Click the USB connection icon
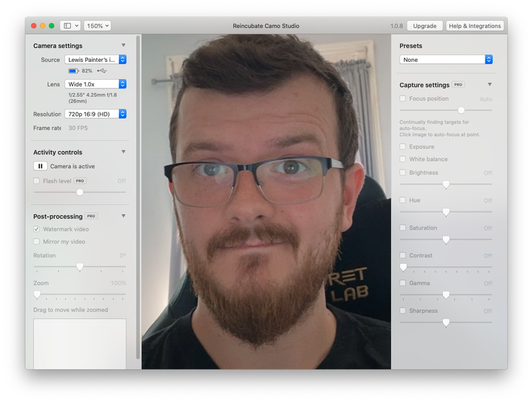This screenshot has width=532, height=402. pos(101,71)
